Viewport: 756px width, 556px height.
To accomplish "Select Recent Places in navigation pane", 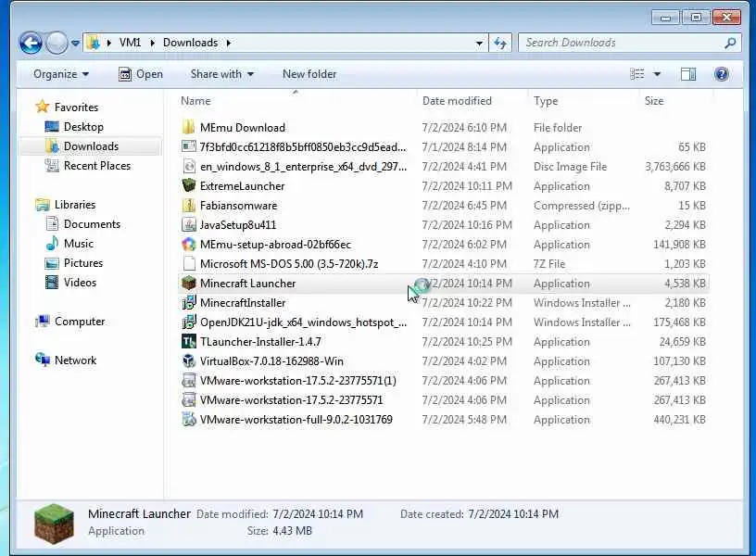I will [x=88, y=166].
